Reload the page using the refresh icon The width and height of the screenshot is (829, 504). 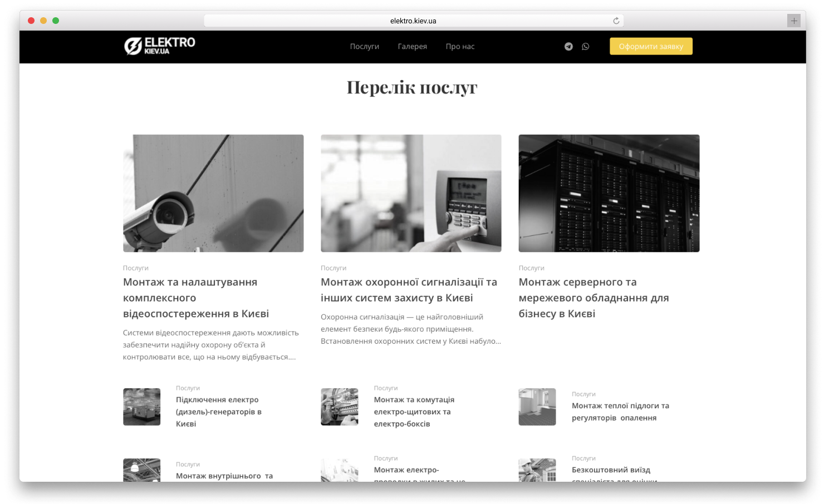point(616,21)
